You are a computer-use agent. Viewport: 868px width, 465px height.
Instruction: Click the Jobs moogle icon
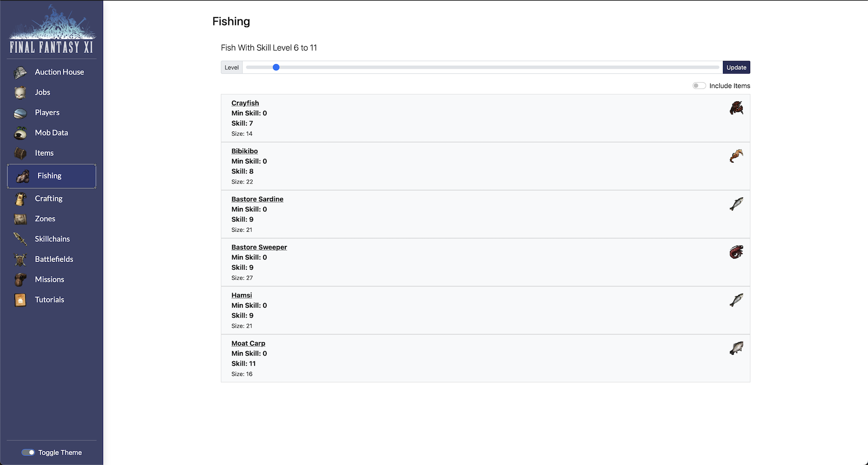[20, 93]
